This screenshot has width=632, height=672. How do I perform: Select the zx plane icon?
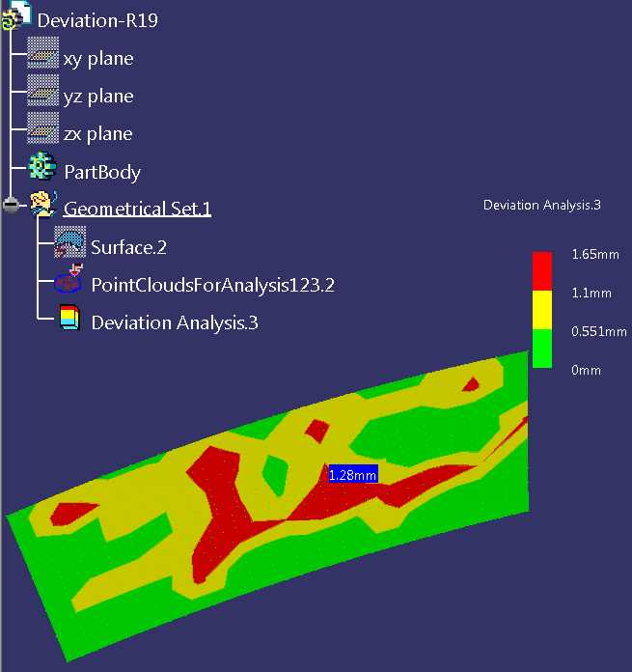click(x=42, y=128)
